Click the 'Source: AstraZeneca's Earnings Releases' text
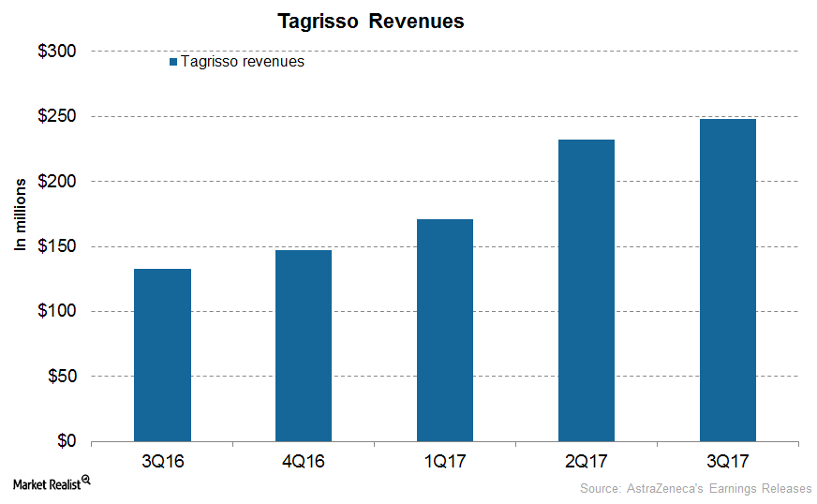Screen dimensions: 817x504 click(695, 488)
